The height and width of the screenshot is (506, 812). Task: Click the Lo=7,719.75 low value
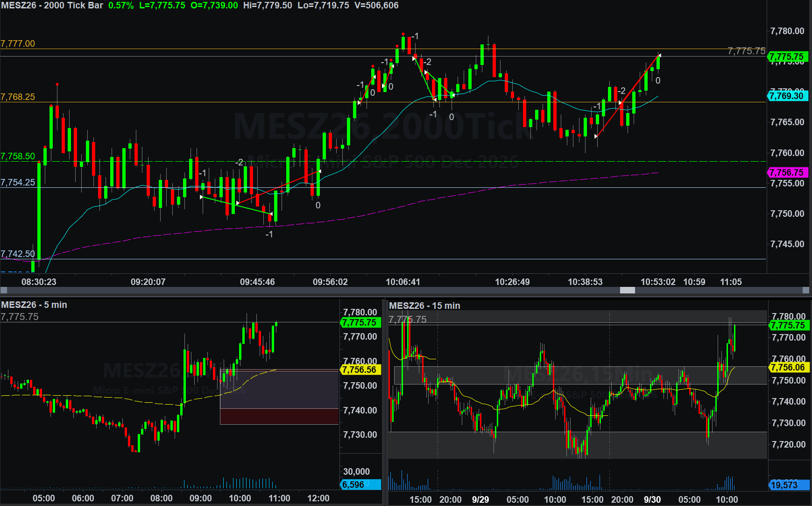[x=323, y=6]
